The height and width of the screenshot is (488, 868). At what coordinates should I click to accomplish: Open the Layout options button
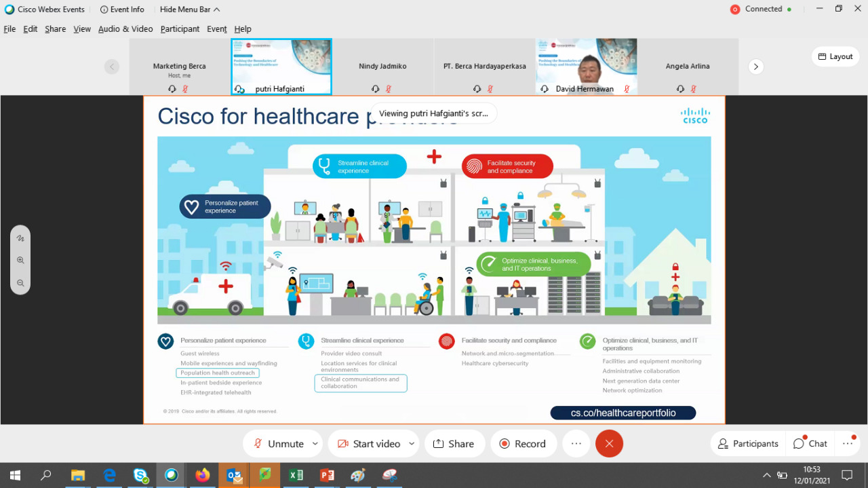click(x=835, y=56)
